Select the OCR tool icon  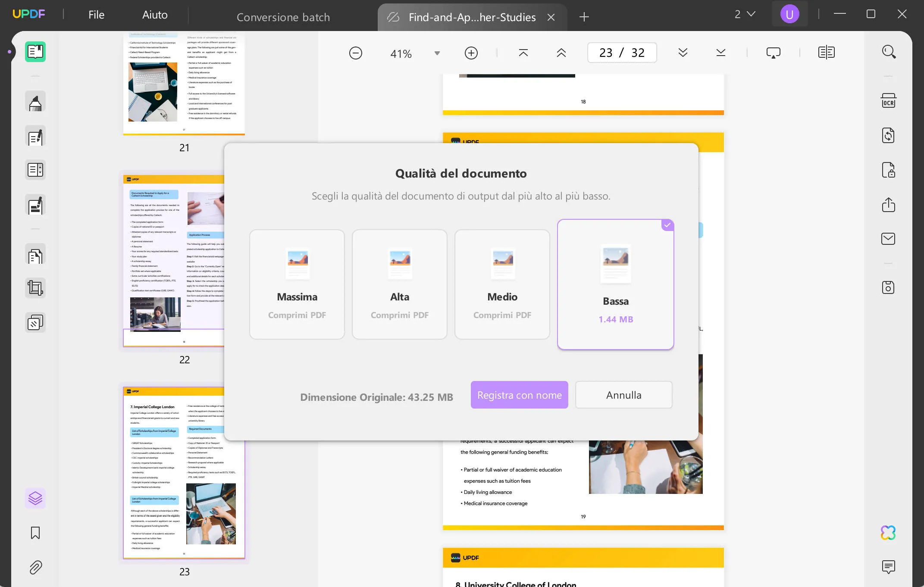click(x=889, y=101)
